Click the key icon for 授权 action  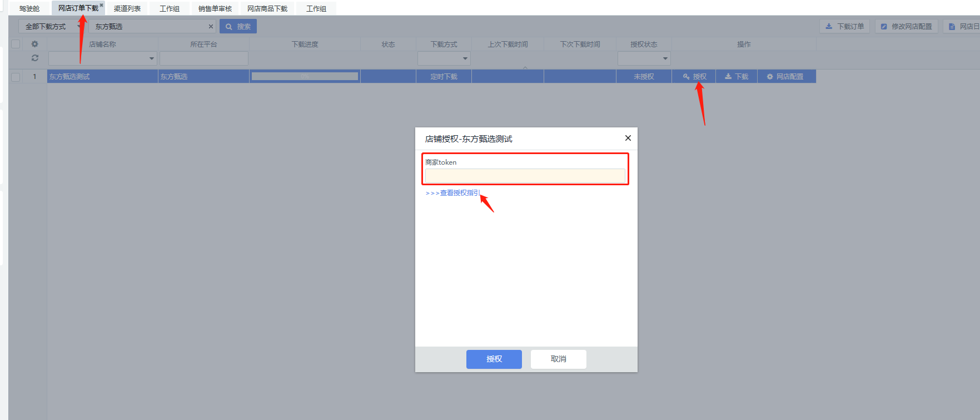(687, 77)
